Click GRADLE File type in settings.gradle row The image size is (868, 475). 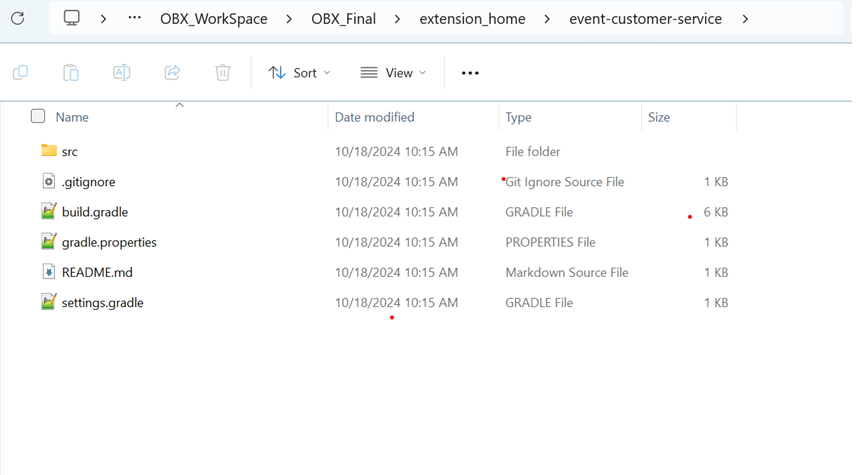pyautogui.click(x=539, y=302)
